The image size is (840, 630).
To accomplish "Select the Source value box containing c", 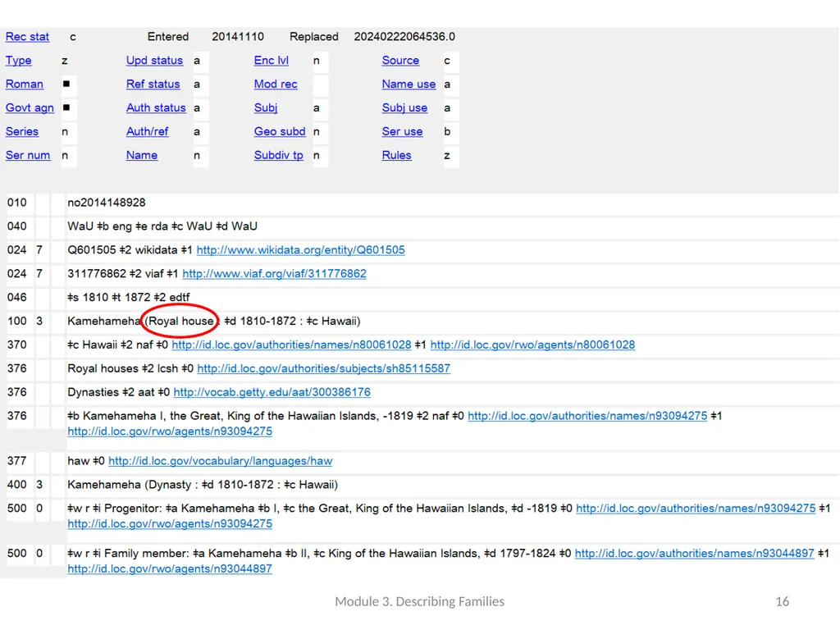I will coord(451,61).
